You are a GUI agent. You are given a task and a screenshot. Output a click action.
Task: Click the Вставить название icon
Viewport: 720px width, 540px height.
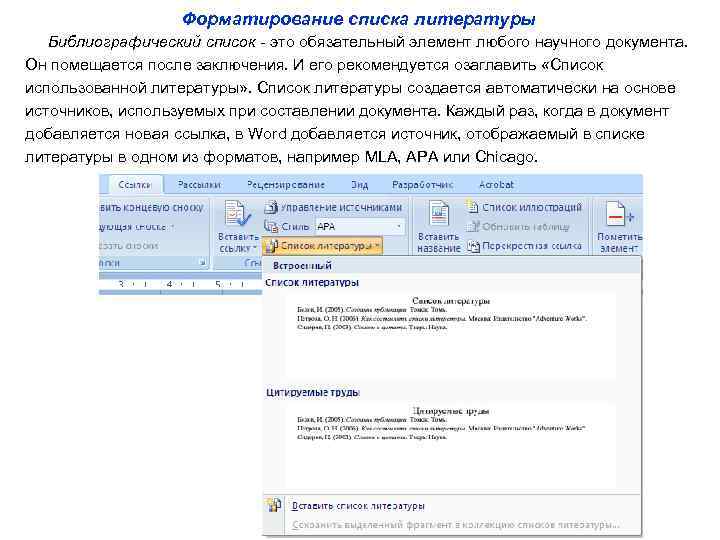coord(439,214)
